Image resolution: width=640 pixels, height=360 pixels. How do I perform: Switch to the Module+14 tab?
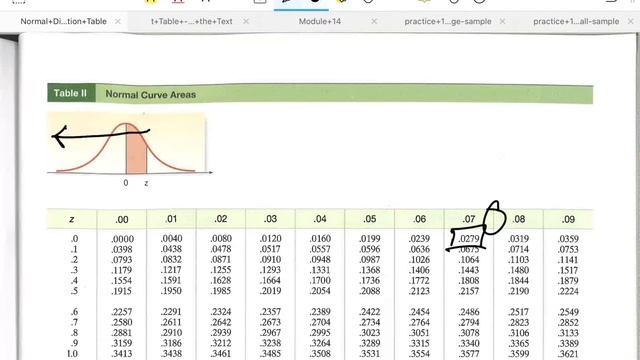(320, 21)
